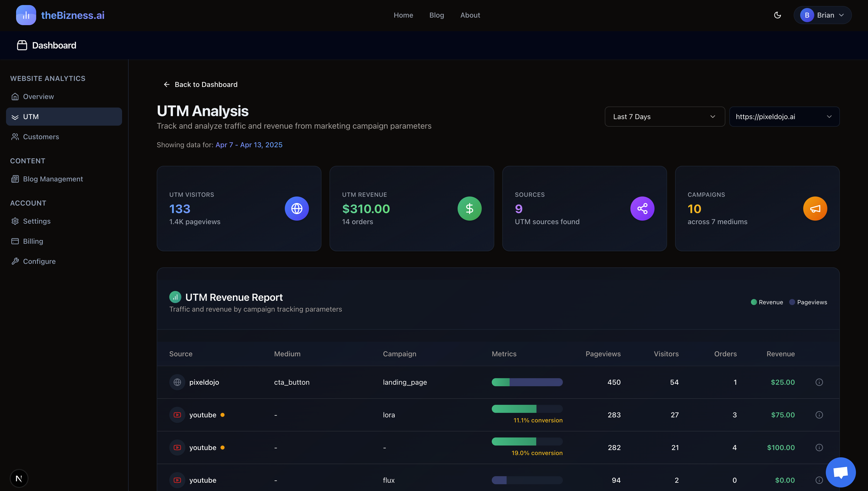Click the UTM Revenue dollar icon
Screen dimensions: 868x491
(x=469, y=208)
